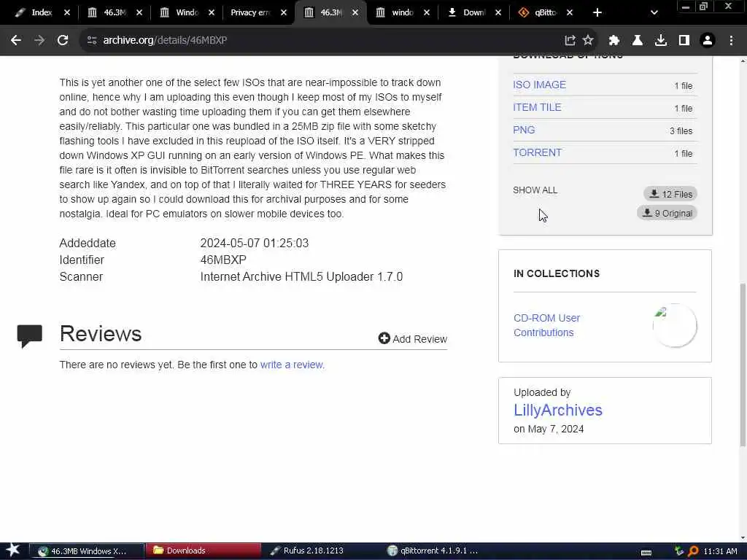Click the network tray icon

tap(679, 551)
